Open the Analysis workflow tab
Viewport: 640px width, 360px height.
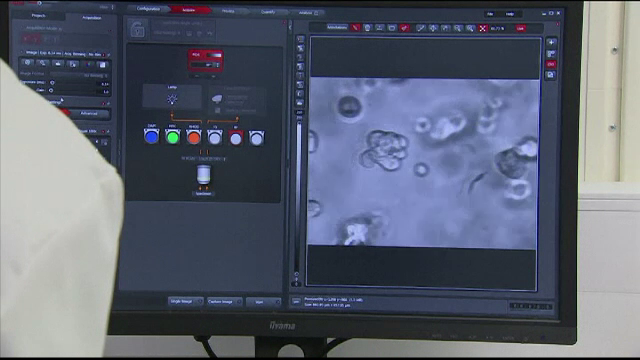pos(307,13)
